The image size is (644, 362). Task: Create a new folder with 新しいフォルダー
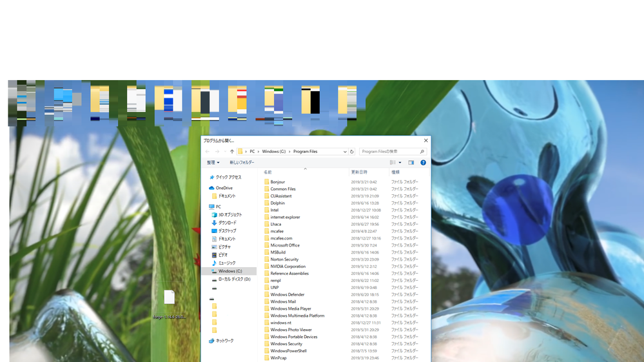(242, 163)
